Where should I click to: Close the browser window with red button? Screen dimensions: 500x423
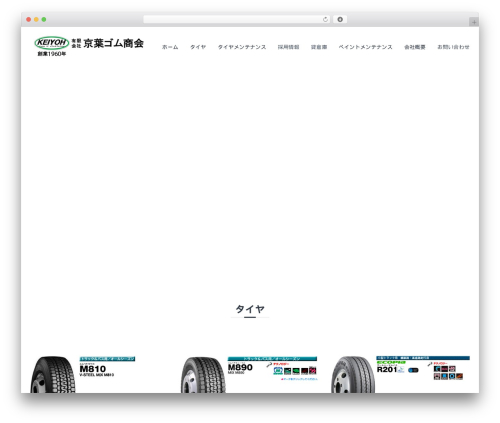tap(29, 20)
